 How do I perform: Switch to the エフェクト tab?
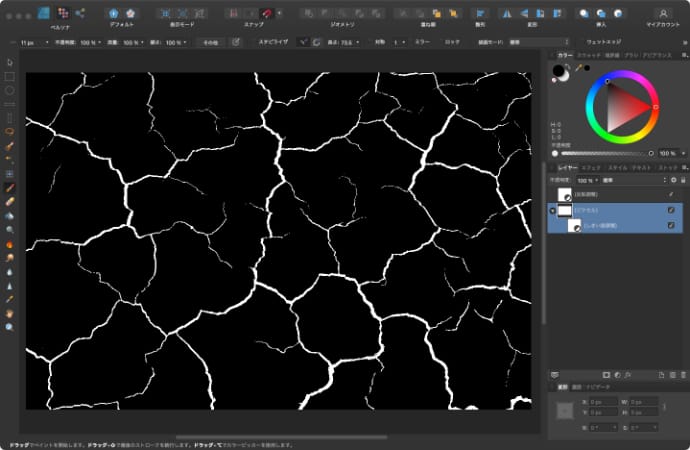tap(591, 167)
